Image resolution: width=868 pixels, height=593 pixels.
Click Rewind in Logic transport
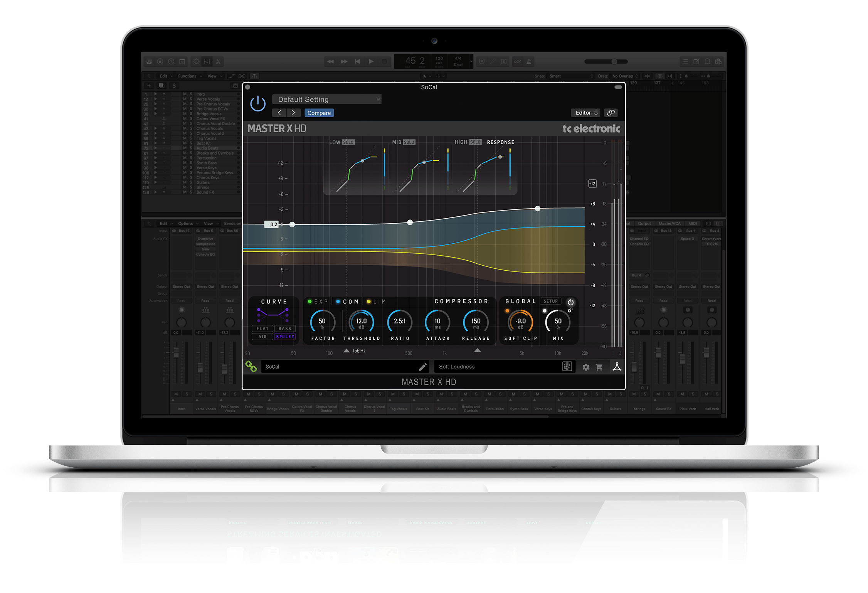click(330, 61)
